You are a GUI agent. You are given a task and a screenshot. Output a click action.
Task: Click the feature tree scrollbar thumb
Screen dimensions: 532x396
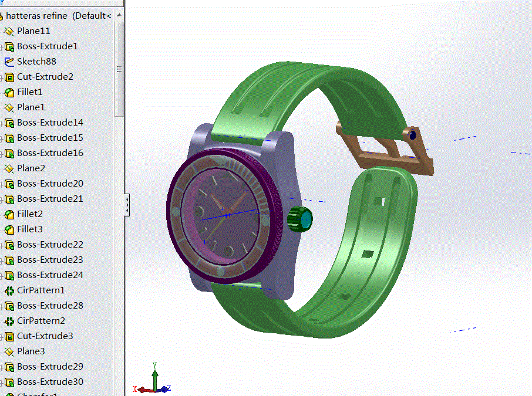119,69
